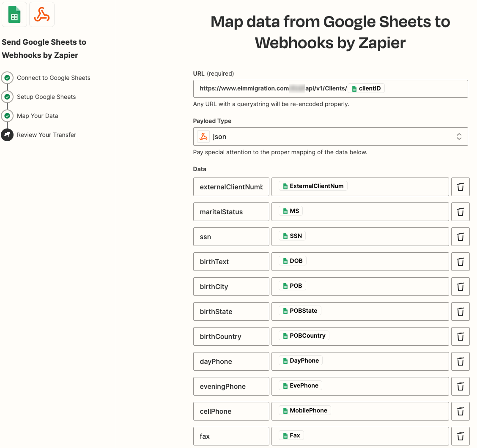Click the Fax mapped value token
The image size is (477, 448).
point(291,435)
